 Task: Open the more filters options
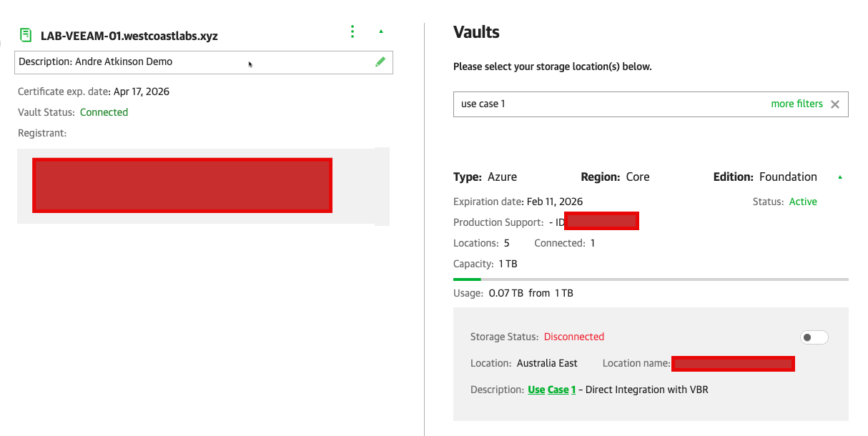(x=797, y=104)
